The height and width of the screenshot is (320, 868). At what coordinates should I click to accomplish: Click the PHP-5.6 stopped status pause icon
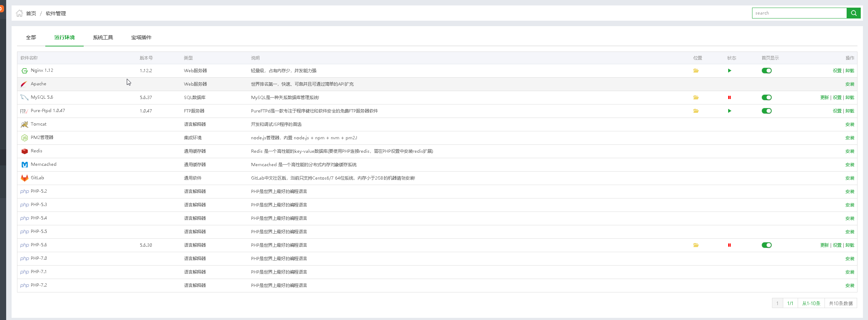[x=729, y=245]
